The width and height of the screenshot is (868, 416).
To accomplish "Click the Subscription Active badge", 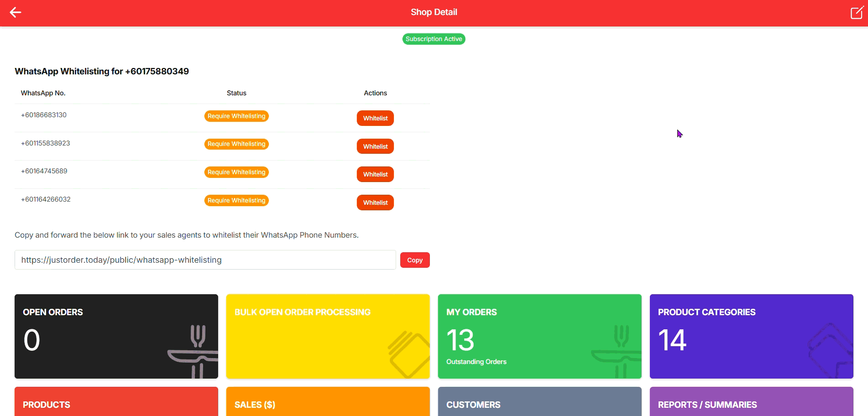I will (434, 39).
